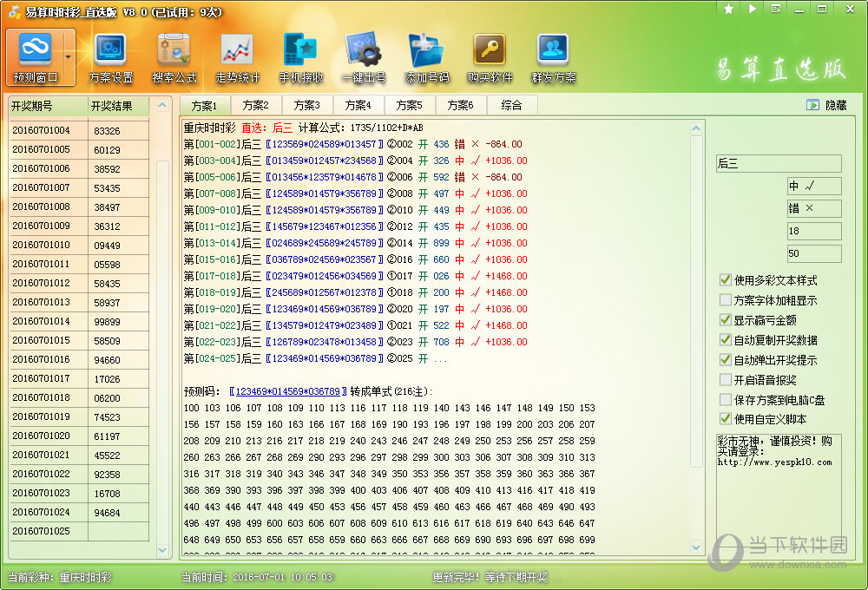Enable 方案字体加粗显示 checkbox
Screen dimensions: 868x590
point(725,300)
